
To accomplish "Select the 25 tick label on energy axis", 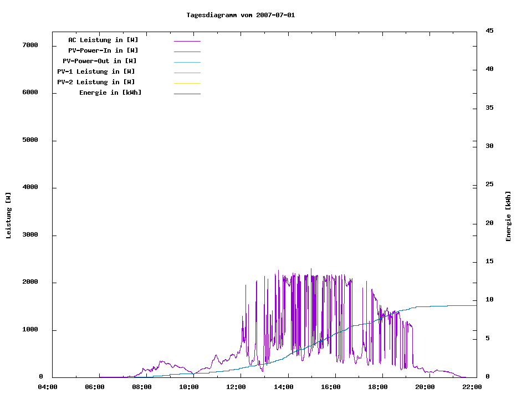I will pyautogui.click(x=489, y=185).
